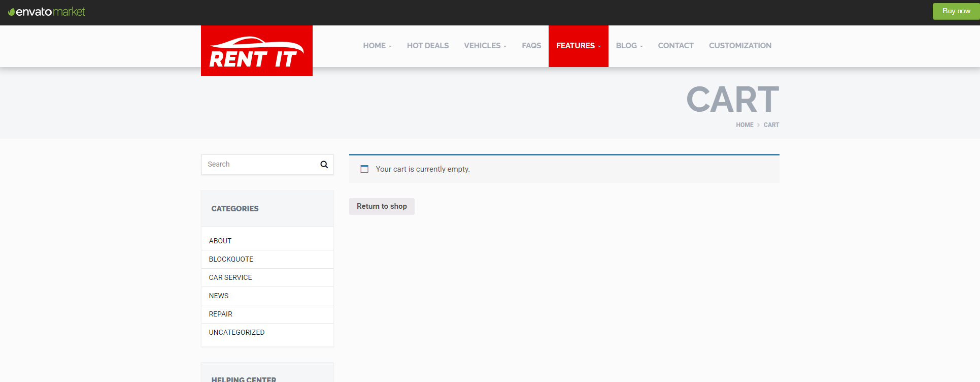Click the search magnifier icon
This screenshot has width=980, height=382.
pyautogui.click(x=324, y=165)
